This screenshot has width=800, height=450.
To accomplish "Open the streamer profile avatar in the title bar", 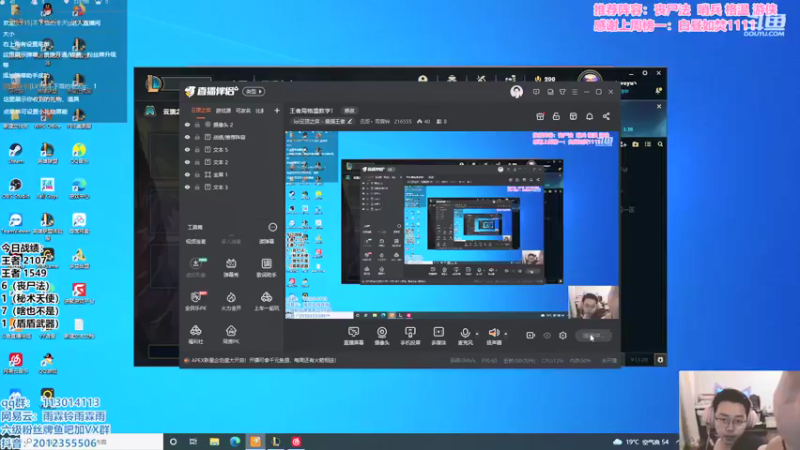I will (516, 92).
